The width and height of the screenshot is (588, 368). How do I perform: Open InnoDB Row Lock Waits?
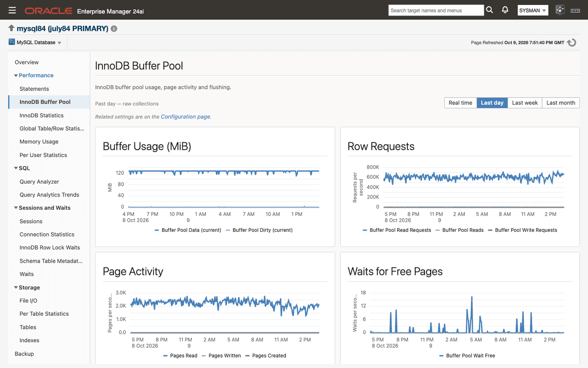pos(50,248)
